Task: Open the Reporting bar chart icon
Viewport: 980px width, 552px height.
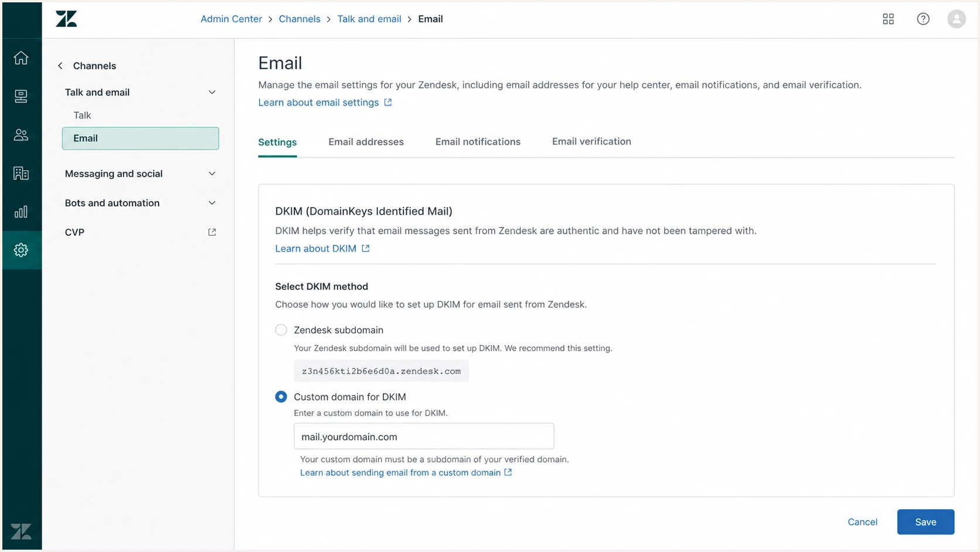Action: click(x=21, y=212)
